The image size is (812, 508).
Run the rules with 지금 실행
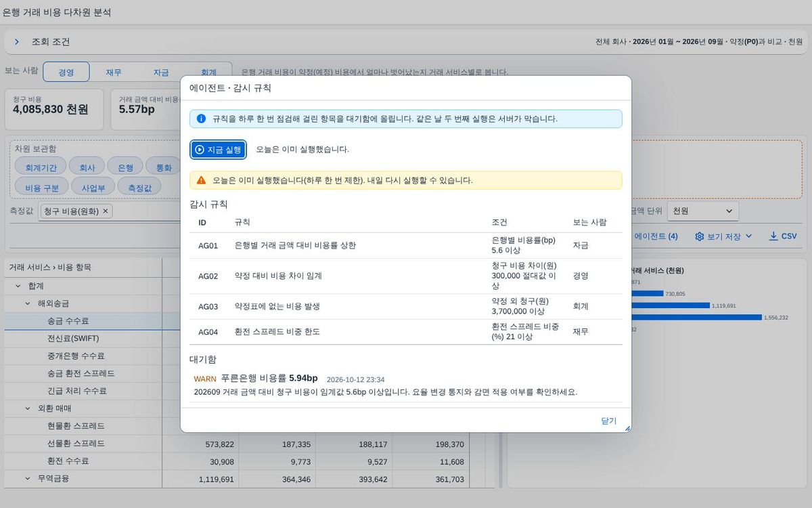218,150
